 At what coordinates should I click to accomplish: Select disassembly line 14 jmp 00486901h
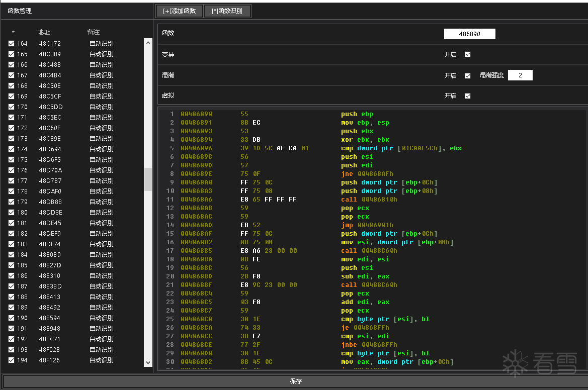click(367, 225)
